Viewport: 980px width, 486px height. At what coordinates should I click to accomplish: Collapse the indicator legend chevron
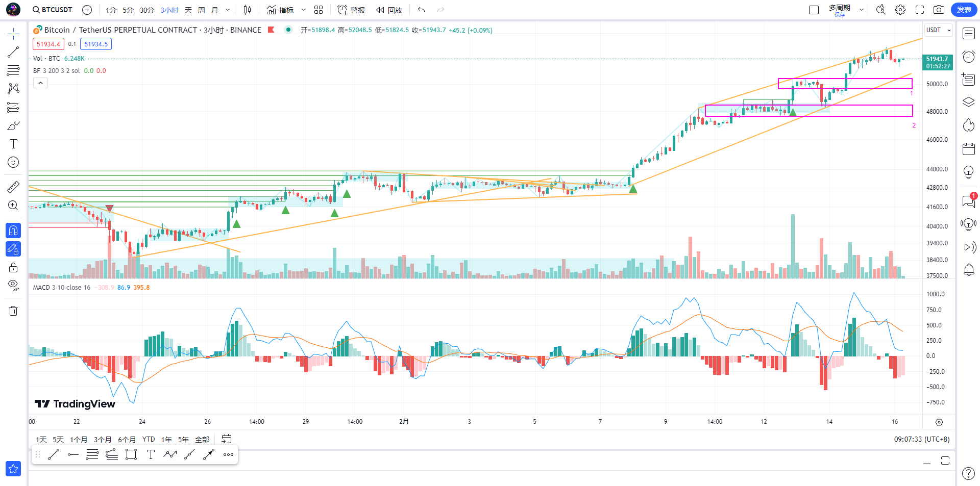(41, 83)
